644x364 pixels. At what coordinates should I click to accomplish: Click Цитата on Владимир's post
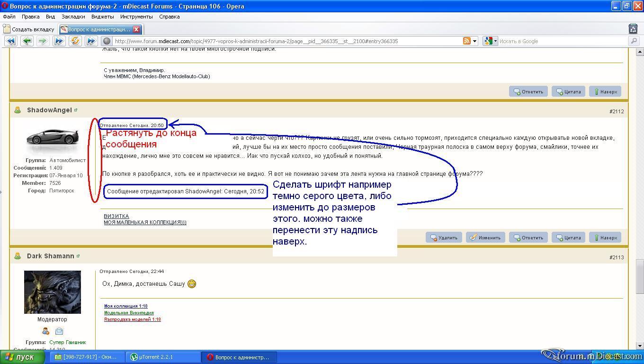(568, 91)
